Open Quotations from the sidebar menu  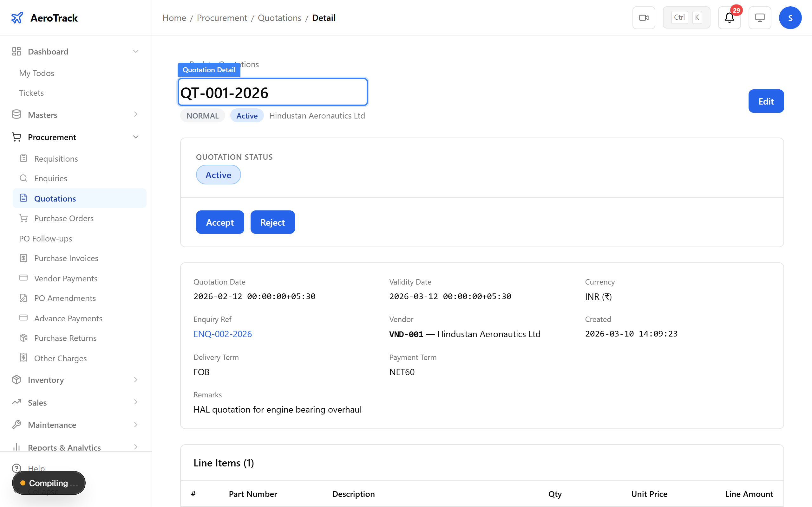pyautogui.click(x=55, y=198)
